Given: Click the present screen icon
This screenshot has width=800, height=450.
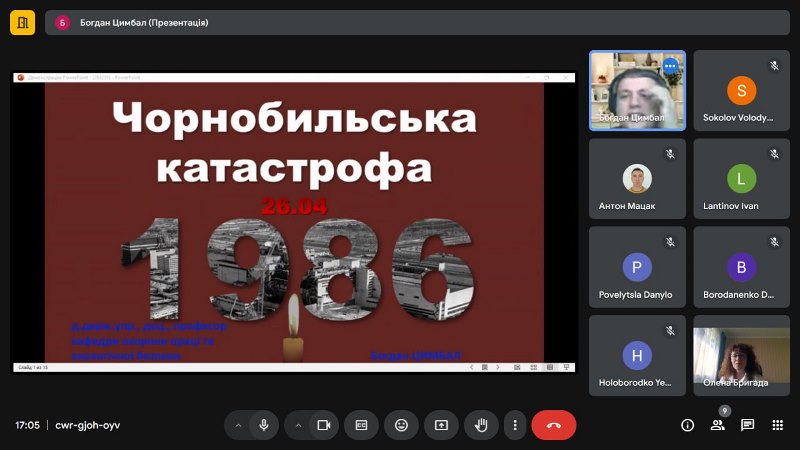Looking at the screenshot, I should pyautogui.click(x=441, y=425).
